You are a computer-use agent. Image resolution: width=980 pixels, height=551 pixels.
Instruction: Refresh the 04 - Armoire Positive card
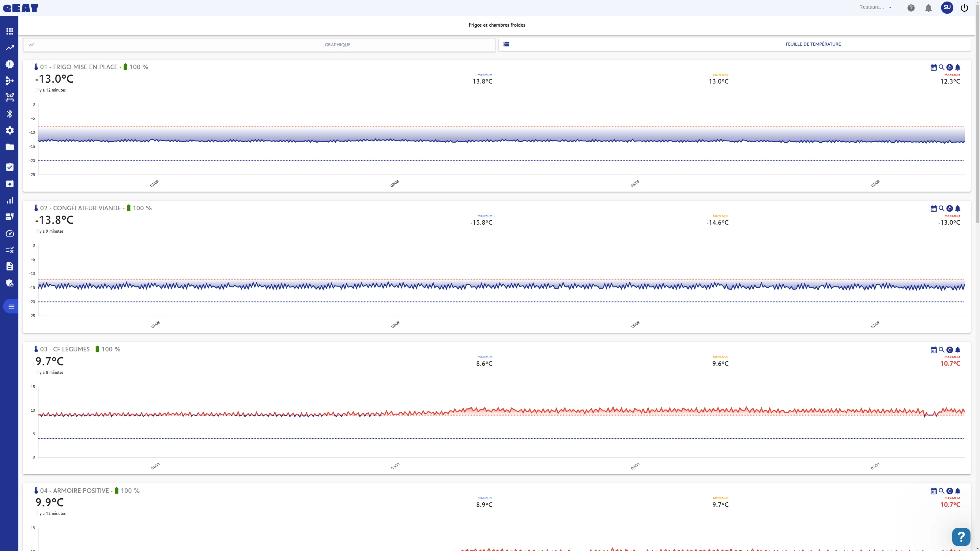coord(950,491)
